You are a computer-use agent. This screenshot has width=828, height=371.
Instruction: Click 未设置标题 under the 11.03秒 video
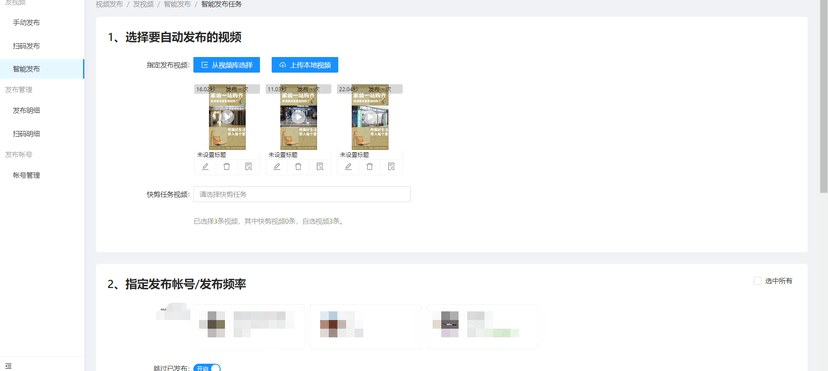click(x=282, y=155)
